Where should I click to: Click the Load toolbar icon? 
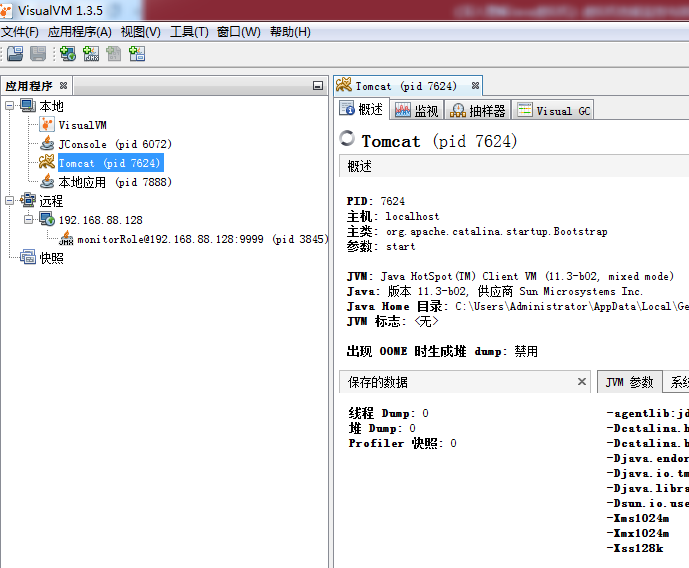[15, 54]
